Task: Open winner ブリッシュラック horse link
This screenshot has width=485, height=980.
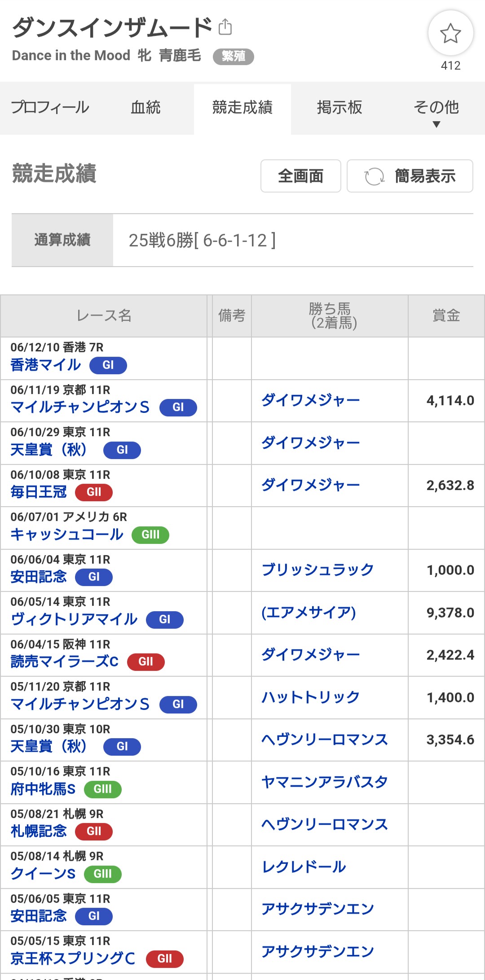Action: click(x=317, y=570)
